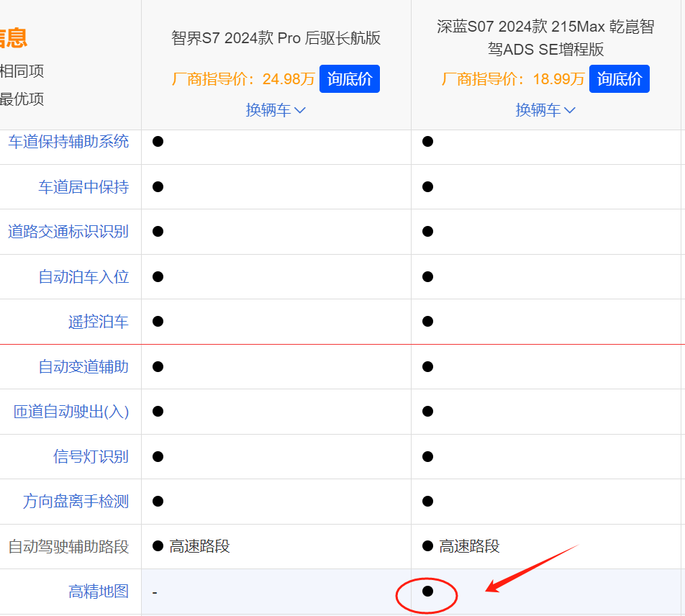The height and width of the screenshot is (616, 685).
Task: Select 道路交通标识识别 dot in 智界S7 column
Action: point(158,232)
